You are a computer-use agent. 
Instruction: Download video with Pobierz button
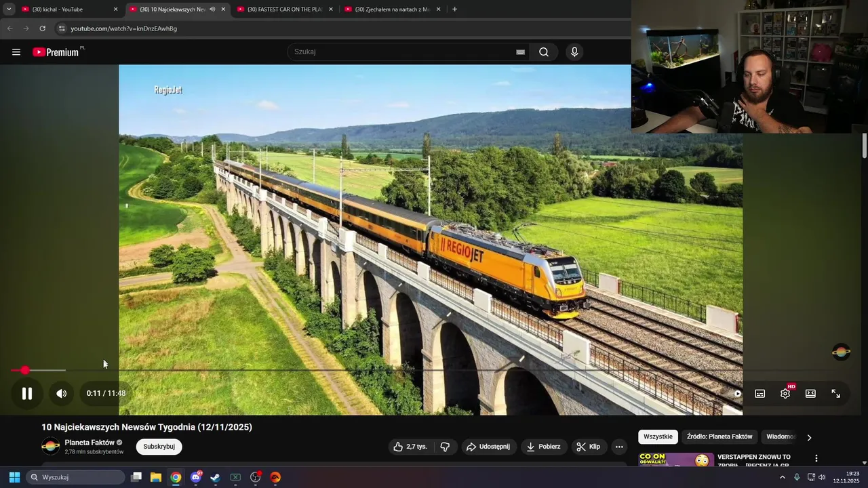pos(544,447)
